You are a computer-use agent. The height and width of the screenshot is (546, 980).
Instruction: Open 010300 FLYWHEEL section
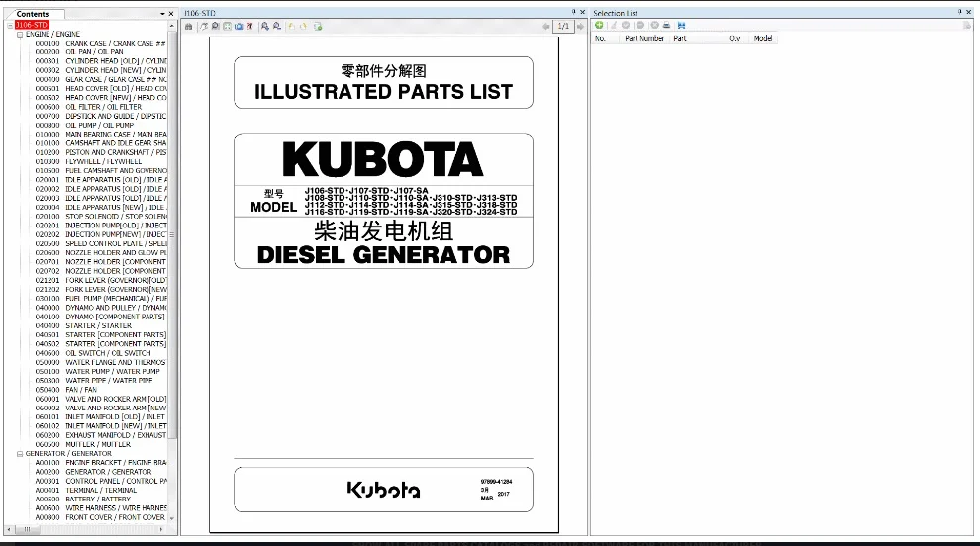pyautogui.click(x=88, y=162)
